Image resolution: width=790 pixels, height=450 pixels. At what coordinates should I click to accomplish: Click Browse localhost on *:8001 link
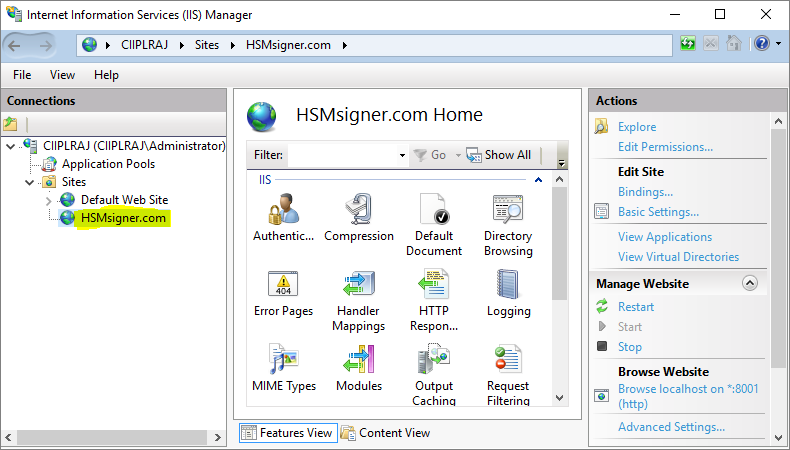688,396
